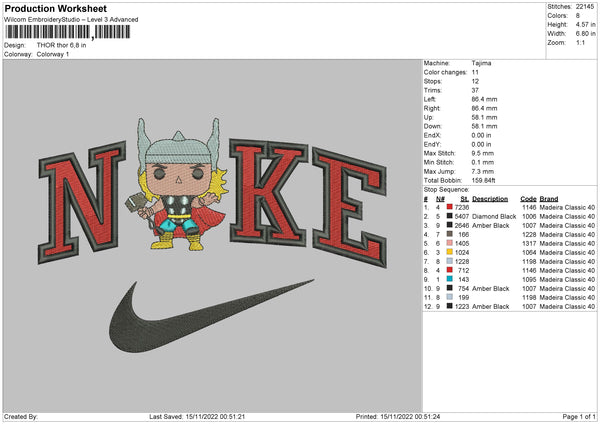The width and height of the screenshot is (600, 424).
Task: Select the Stops value '12'
Action: point(476,81)
